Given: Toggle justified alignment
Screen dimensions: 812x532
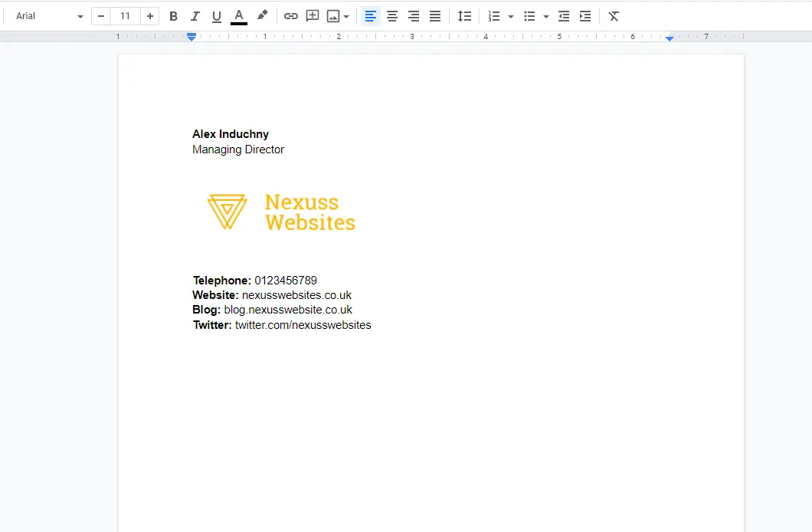Looking at the screenshot, I should (435, 15).
